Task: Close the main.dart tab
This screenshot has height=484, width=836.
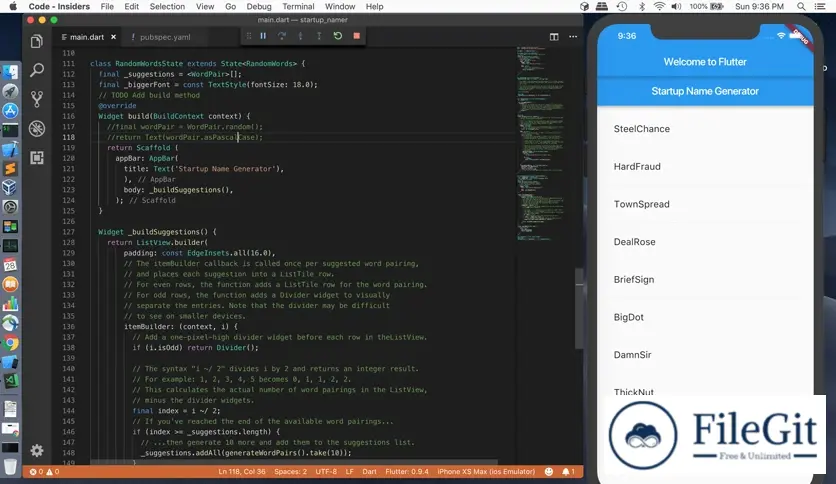Action: pyautogui.click(x=114, y=37)
